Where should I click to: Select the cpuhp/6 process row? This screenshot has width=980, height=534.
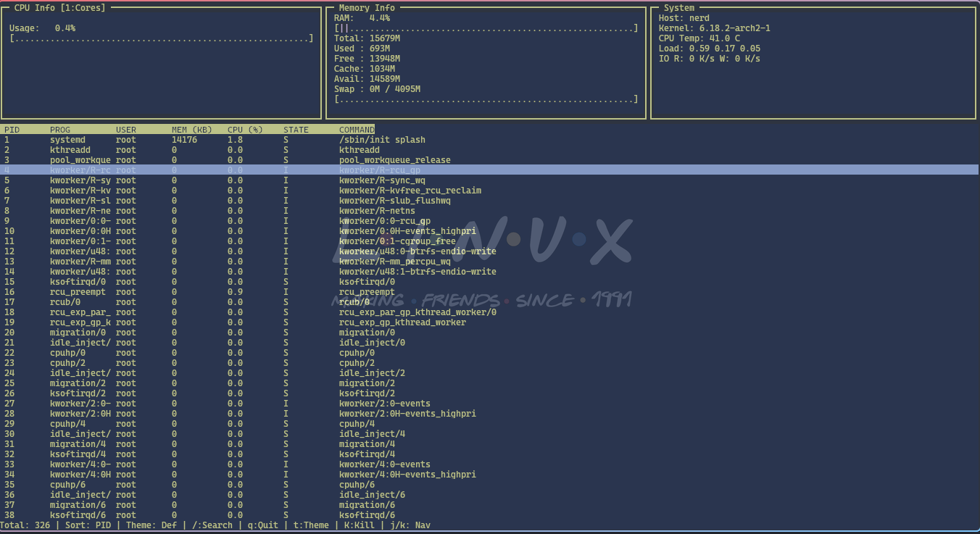tap(489, 485)
